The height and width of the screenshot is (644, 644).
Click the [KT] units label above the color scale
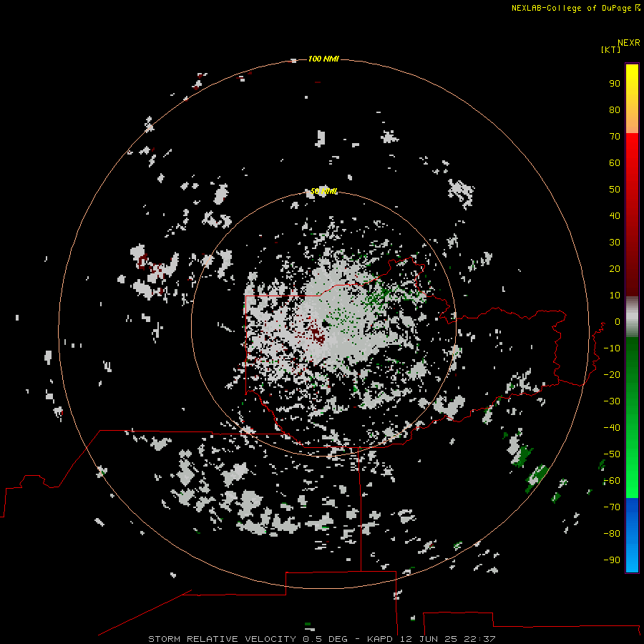(610, 49)
